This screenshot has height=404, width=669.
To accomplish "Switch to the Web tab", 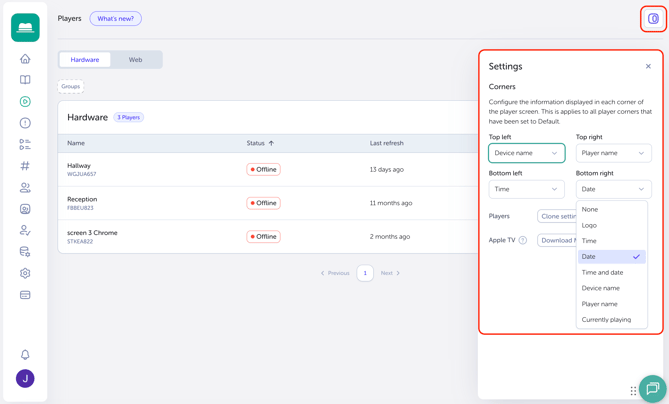I will pyautogui.click(x=136, y=60).
